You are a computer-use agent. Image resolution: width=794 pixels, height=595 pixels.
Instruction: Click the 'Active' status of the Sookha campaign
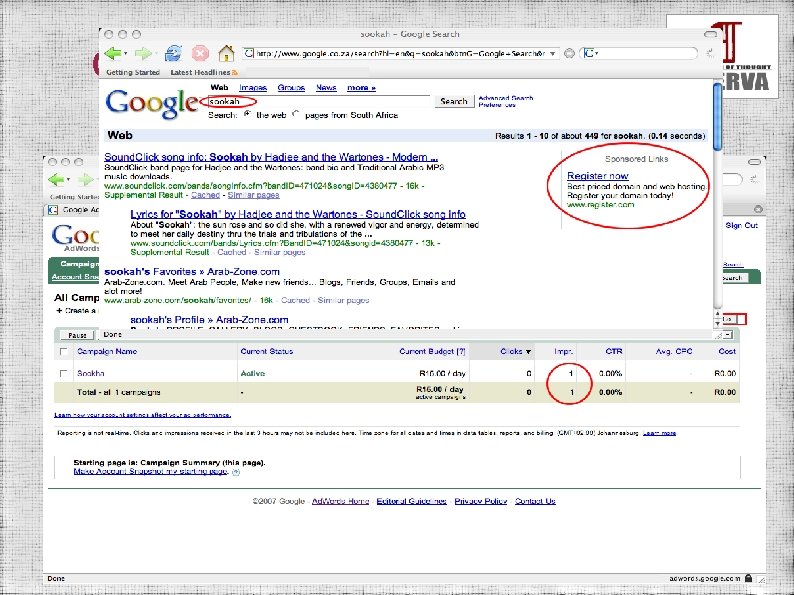(253, 373)
